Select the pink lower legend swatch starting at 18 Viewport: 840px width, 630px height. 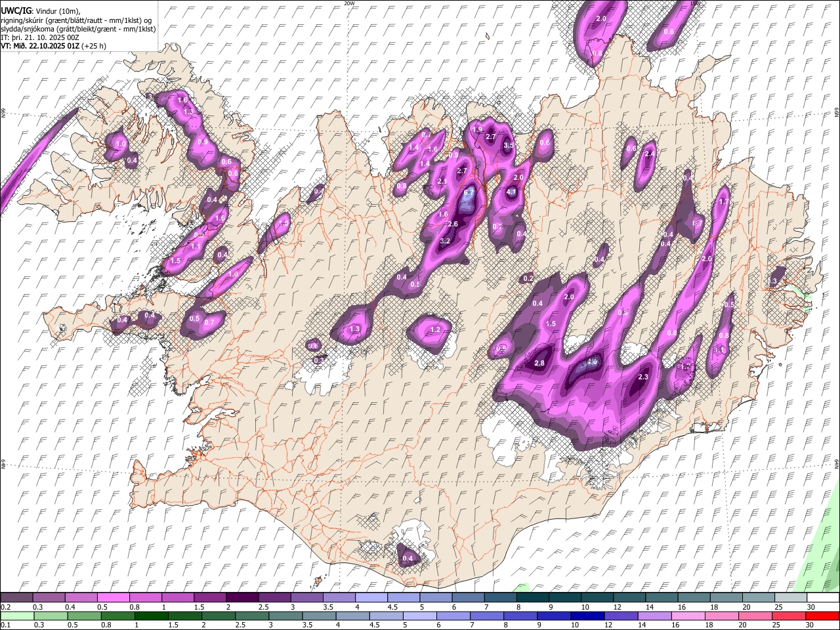pos(723,616)
